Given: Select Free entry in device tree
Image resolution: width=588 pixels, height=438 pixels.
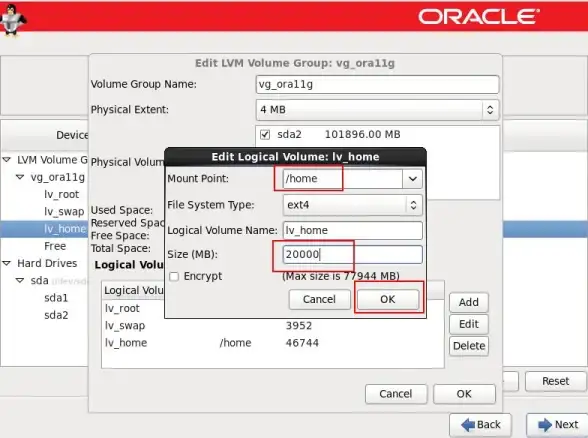Looking at the screenshot, I should tap(55, 246).
